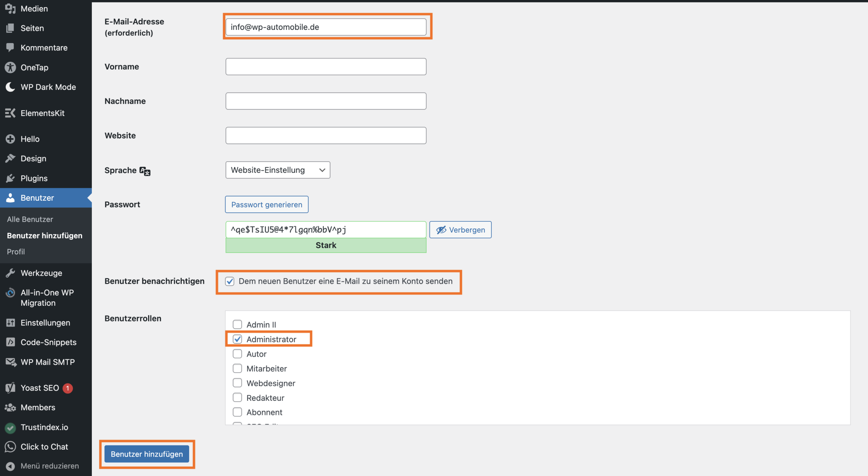Click into the Vorname input field
The image size is (868, 476).
[325, 66]
